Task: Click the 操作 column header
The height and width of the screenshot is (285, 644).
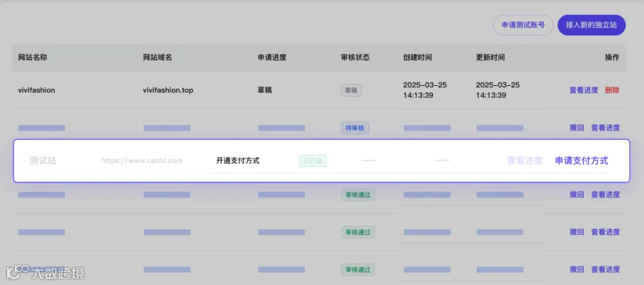Action: pos(612,57)
